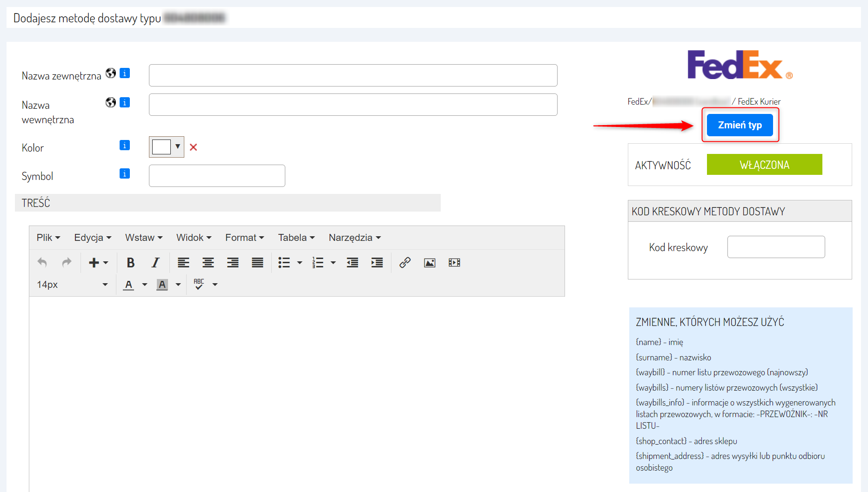
Task: Click the plus insert icon
Action: (x=94, y=262)
